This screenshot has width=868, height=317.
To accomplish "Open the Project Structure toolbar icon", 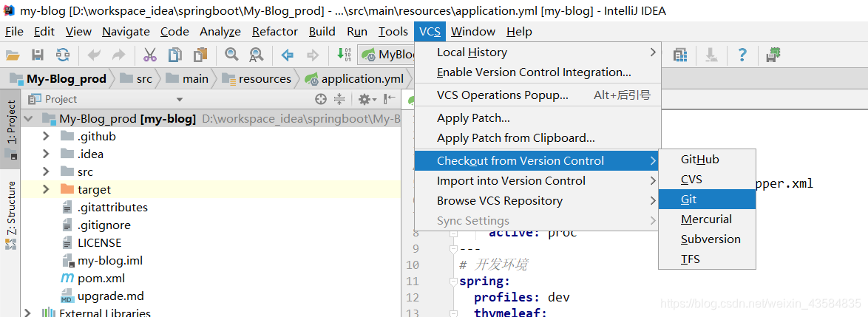I will tap(680, 55).
